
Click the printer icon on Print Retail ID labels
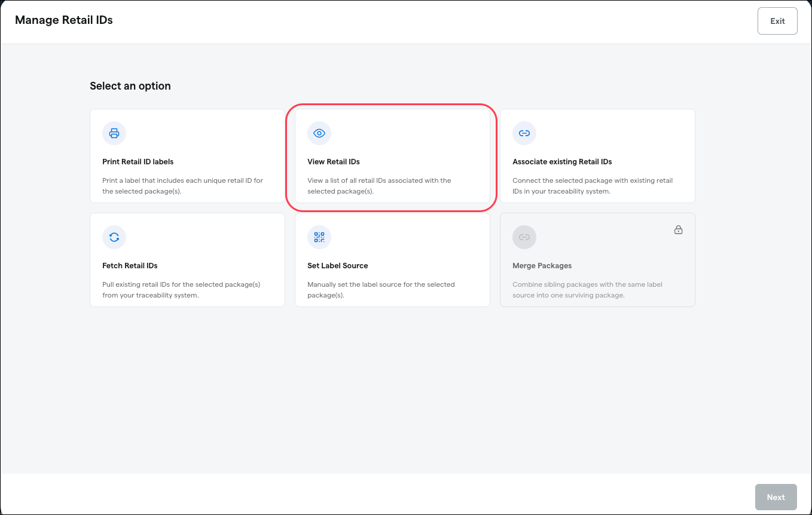(x=114, y=133)
